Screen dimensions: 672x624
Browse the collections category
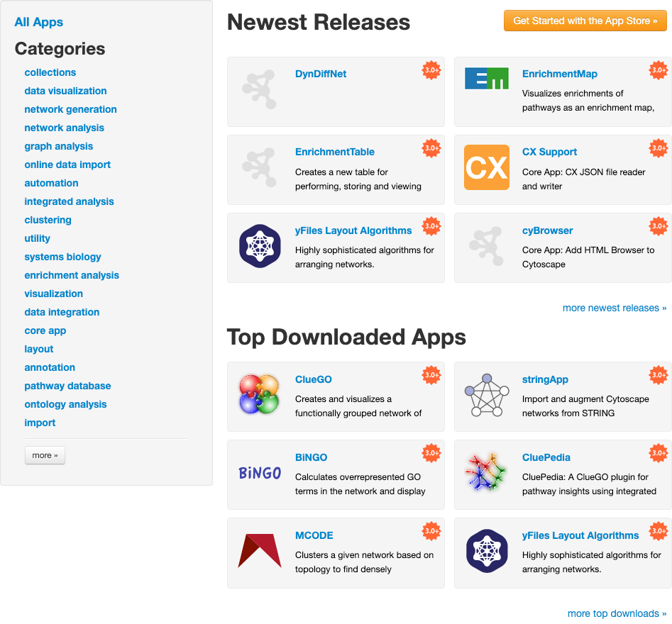click(50, 72)
